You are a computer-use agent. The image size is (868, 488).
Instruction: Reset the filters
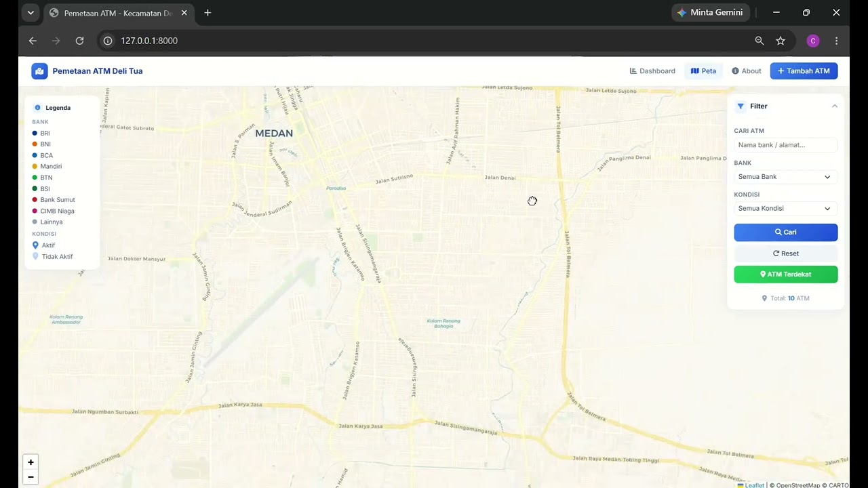pos(785,253)
